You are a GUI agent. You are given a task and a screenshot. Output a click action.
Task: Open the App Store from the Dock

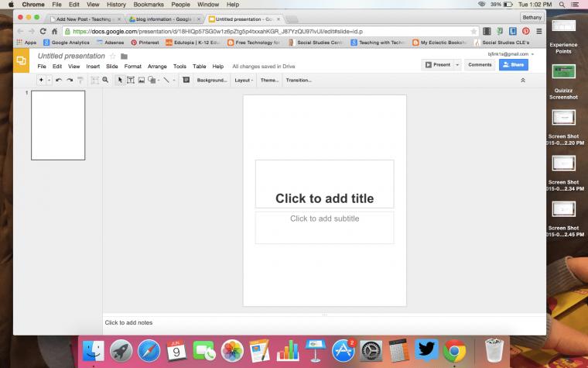[x=343, y=351]
